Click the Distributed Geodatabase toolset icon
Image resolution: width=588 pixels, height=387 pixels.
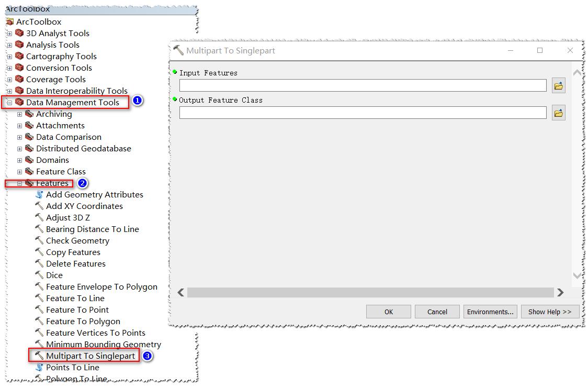[29, 149]
